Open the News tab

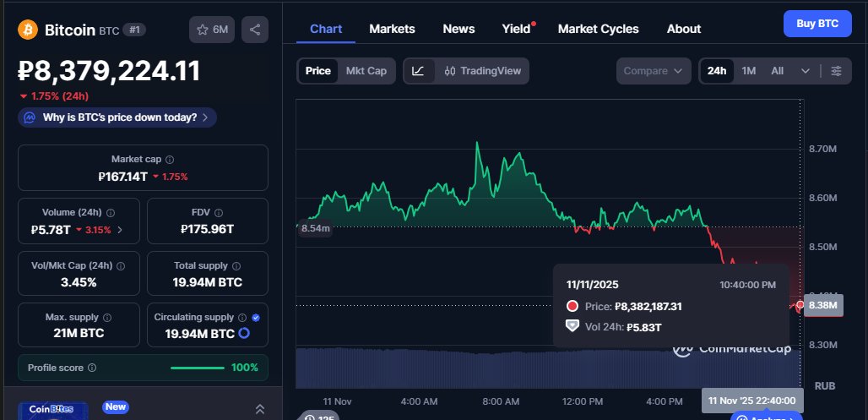[x=459, y=29]
